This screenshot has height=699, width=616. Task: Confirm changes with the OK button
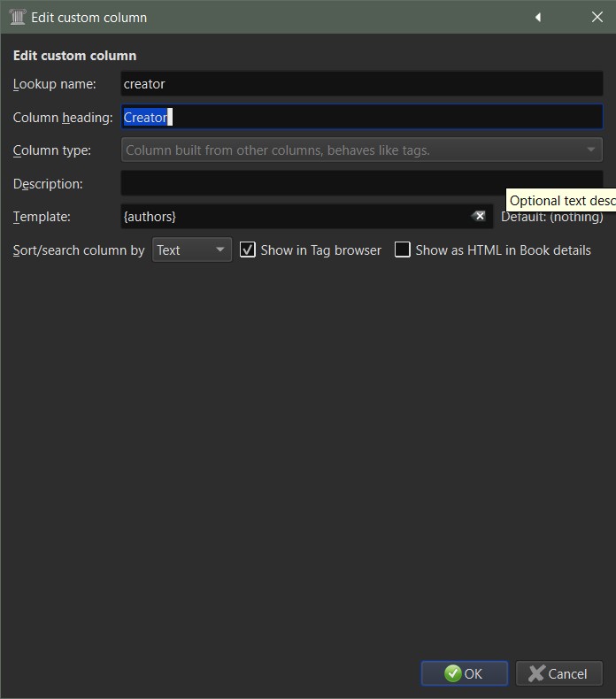coord(465,673)
